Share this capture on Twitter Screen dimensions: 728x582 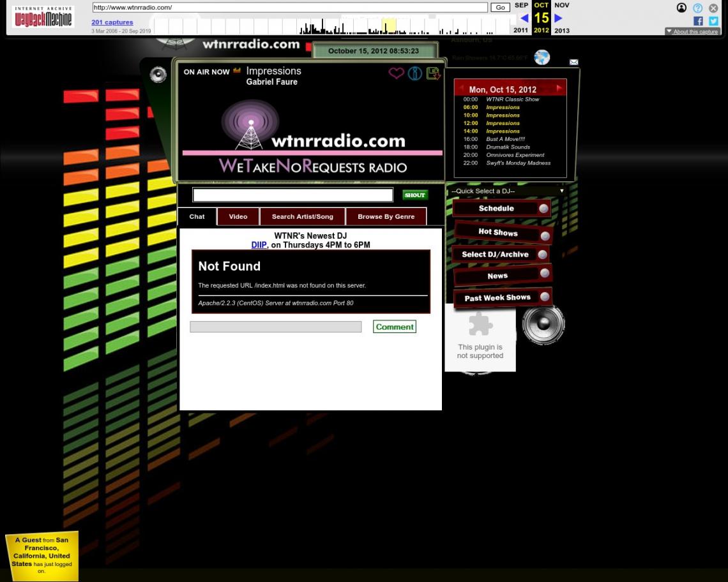point(713,21)
